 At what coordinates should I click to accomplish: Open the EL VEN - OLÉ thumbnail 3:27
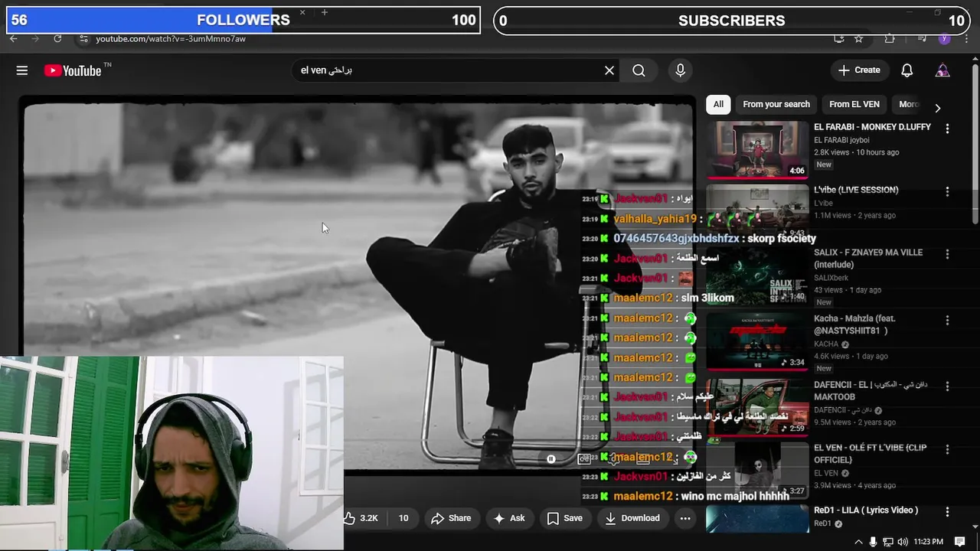tap(757, 469)
